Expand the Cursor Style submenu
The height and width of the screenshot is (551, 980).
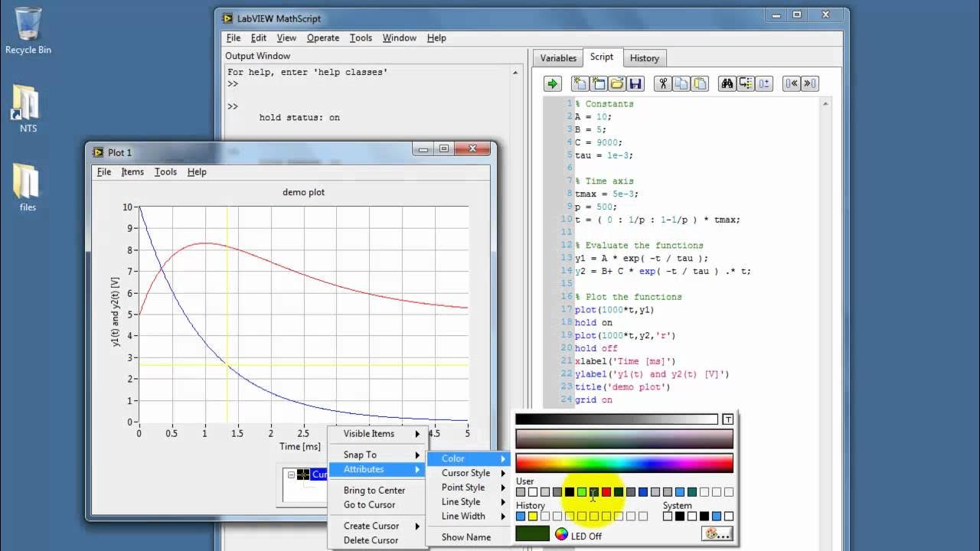pyautogui.click(x=469, y=473)
